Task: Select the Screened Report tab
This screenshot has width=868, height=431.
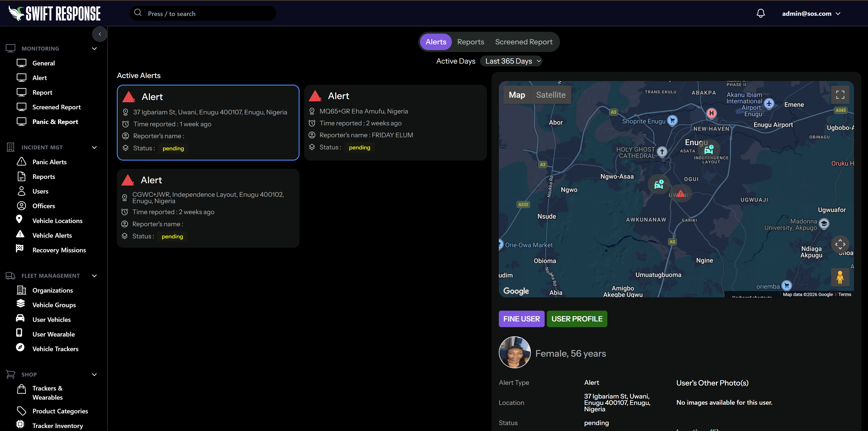Action: pos(524,42)
